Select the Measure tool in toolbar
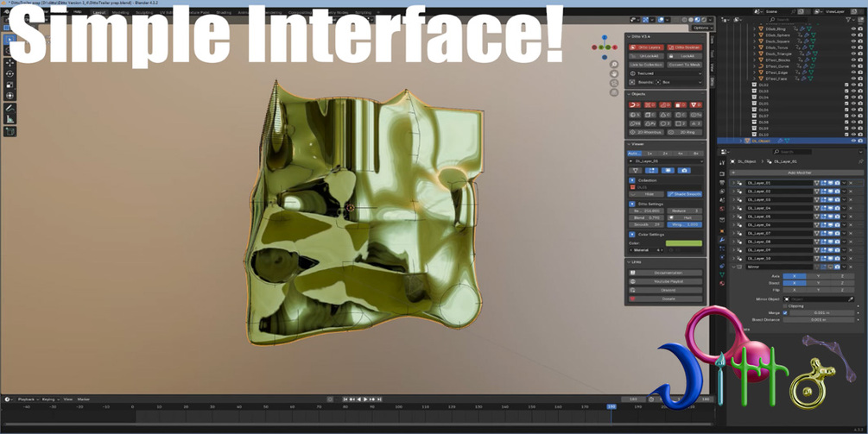The image size is (868, 434). pos(10,119)
